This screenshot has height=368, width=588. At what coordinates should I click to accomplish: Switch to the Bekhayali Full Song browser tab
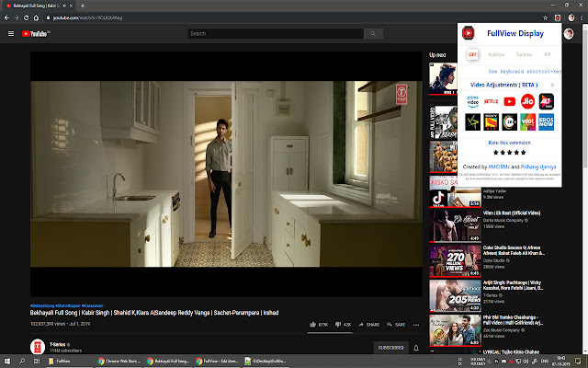pos(38,6)
